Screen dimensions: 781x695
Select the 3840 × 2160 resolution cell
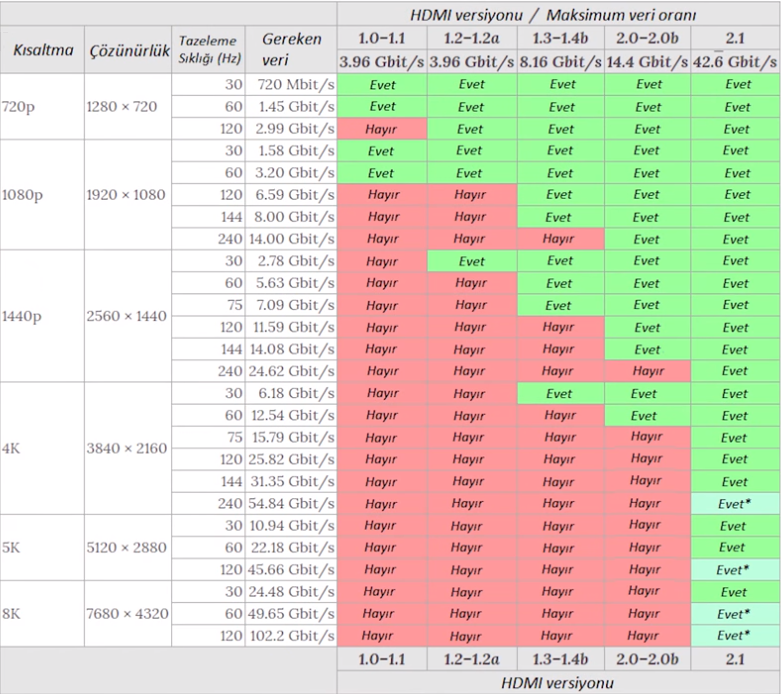click(128, 448)
